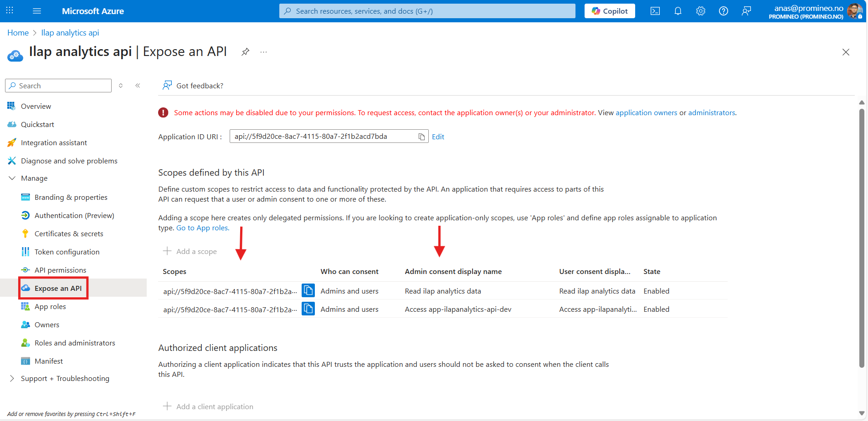
Task: Copy the Read ilap analytics data scope URI
Action: point(308,290)
